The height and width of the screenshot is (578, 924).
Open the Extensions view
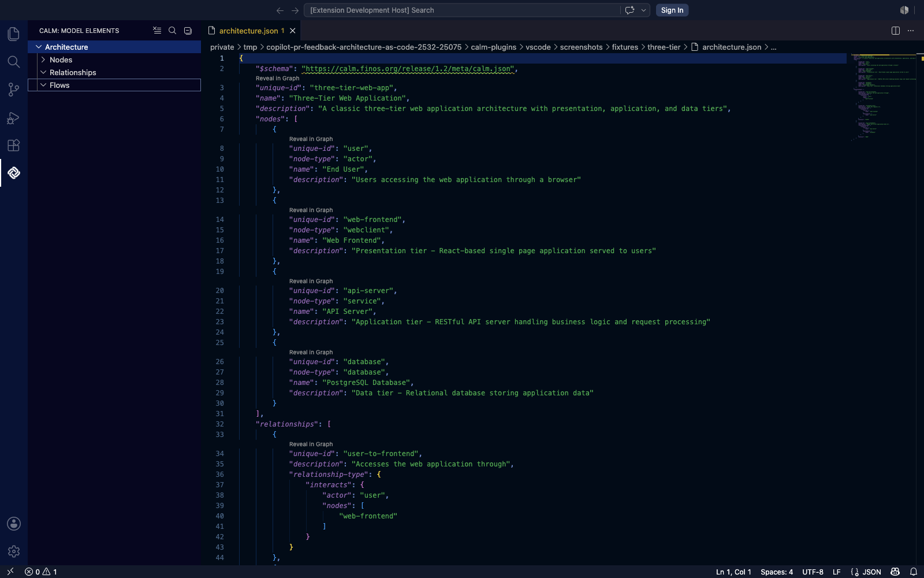pyautogui.click(x=14, y=146)
